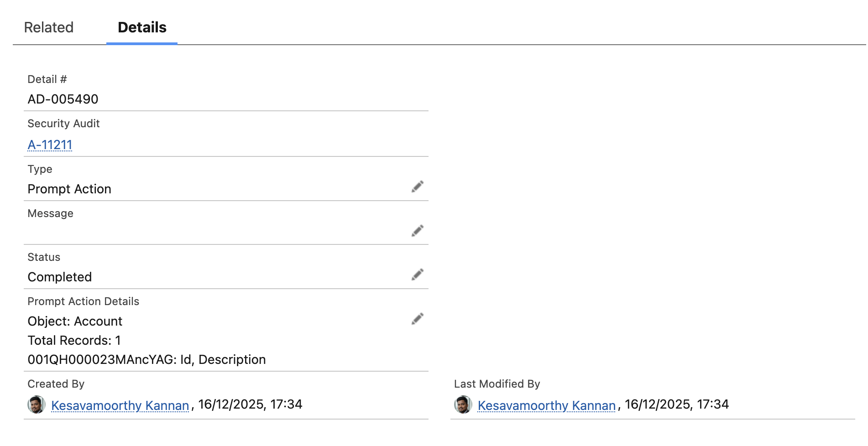The height and width of the screenshot is (446, 868).
Task: Click the empty Message field area
Action: coord(214,232)
